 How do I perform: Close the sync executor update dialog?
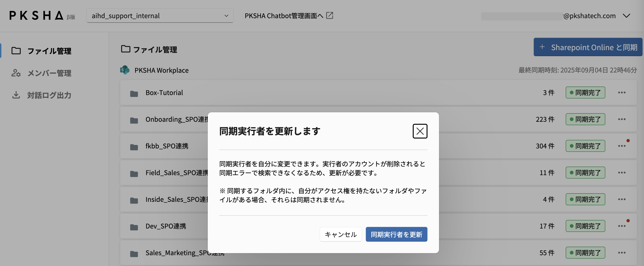(x=420, y=131)
